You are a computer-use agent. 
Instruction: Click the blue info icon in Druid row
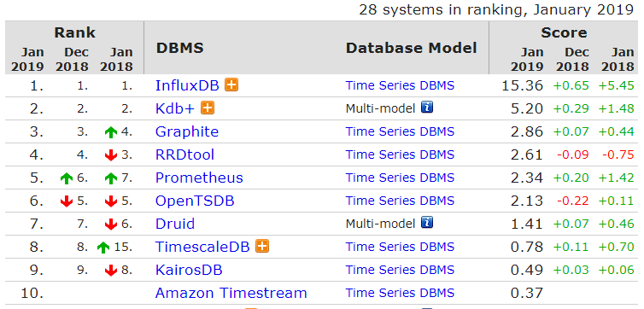tap(427, 223)
